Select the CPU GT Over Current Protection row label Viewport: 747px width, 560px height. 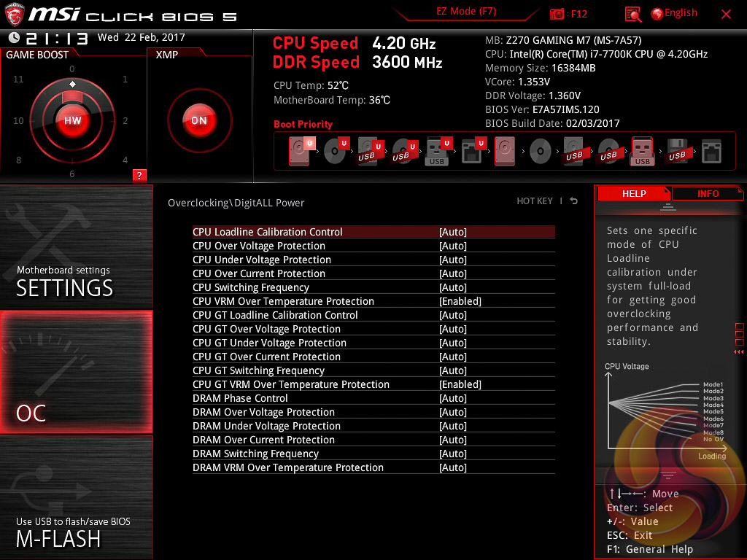click(266, 357)
